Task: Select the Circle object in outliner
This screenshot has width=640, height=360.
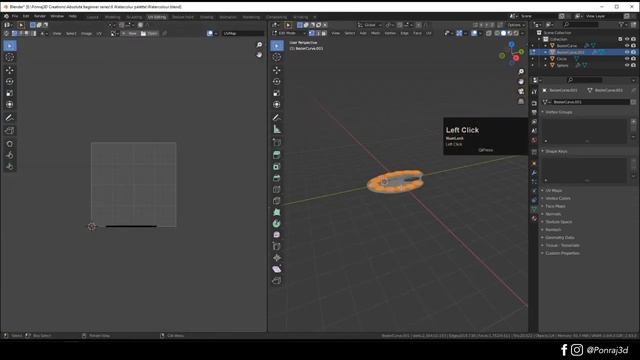Action: click(562, 59)
